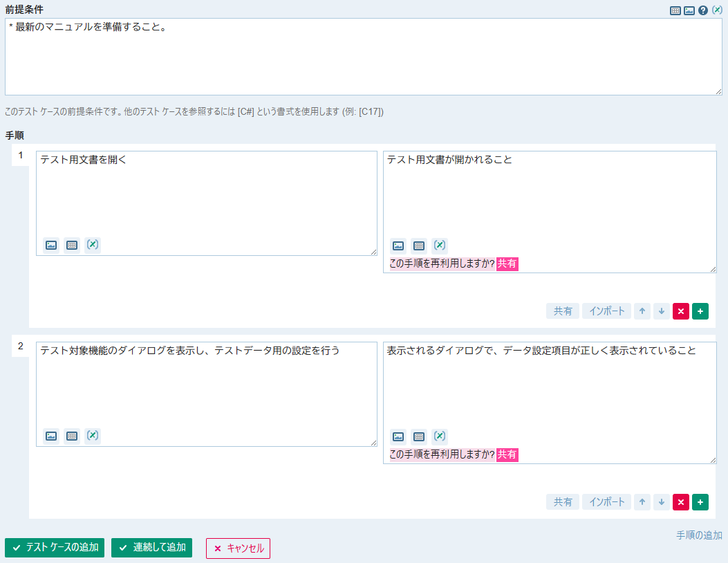Insert a table in step 1 expected result
The width and height of the screenshot is (728, 563).
click(x=418, y=246)
